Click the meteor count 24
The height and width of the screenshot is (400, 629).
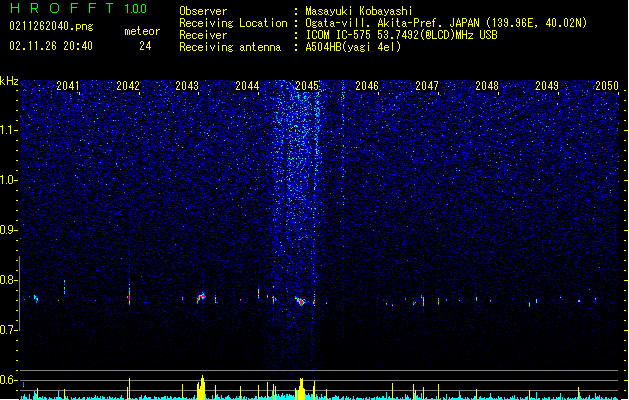[145, 46]
